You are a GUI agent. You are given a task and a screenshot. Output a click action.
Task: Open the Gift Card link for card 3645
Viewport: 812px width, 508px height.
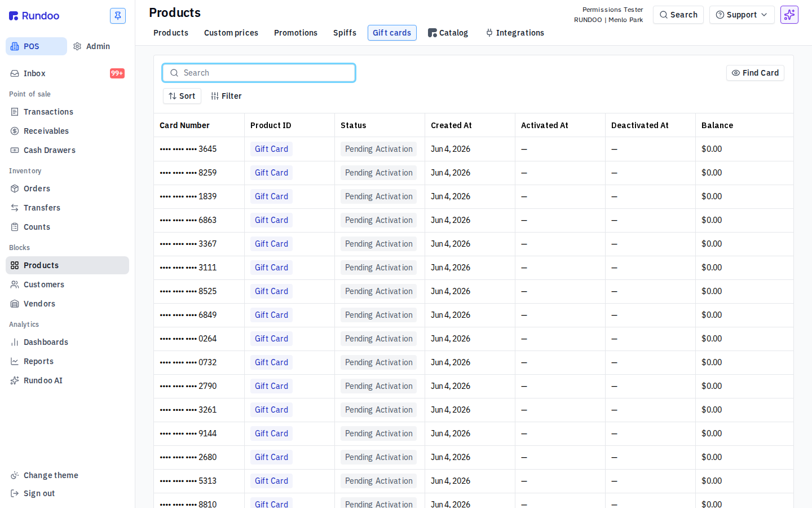click(x=271, y=149)
